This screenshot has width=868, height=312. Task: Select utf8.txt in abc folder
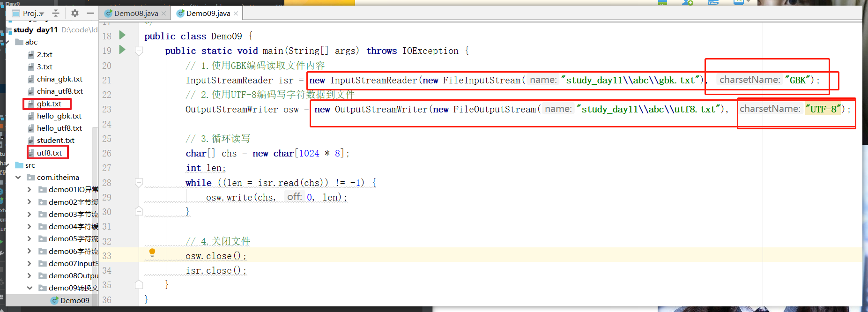point(49,153)
